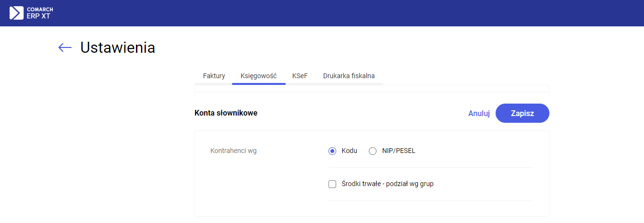
Task: Open the Faktury tab
Action: click(x=214, y=76)
